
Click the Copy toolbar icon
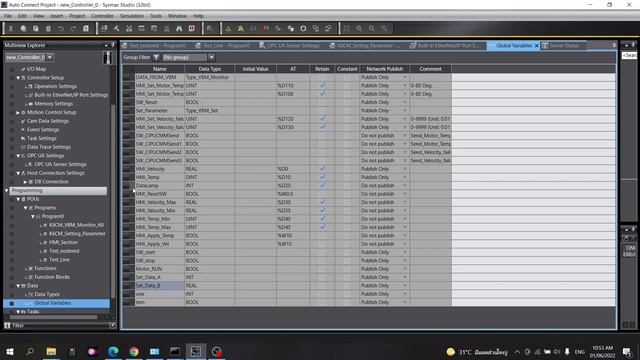[x=23, y=29]
